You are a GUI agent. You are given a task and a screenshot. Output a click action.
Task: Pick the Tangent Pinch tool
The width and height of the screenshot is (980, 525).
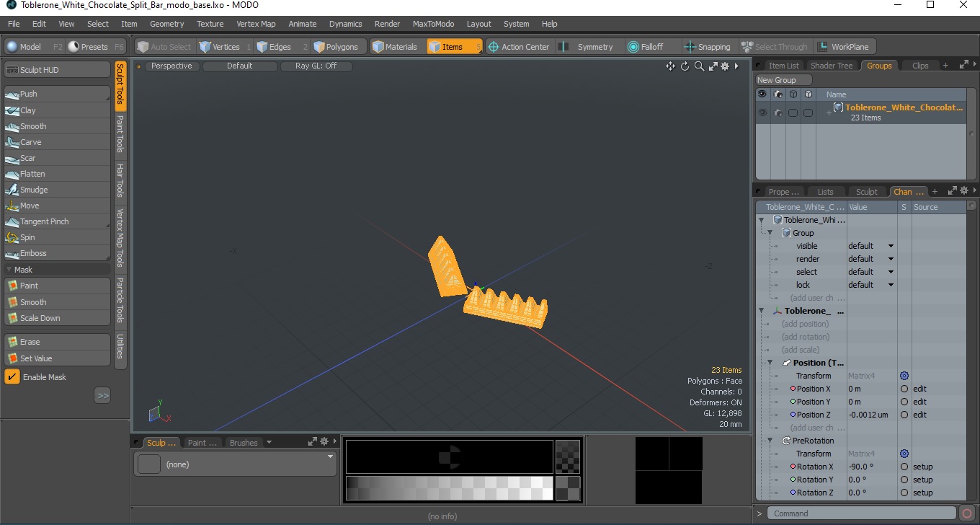click(x=57, y=221)
